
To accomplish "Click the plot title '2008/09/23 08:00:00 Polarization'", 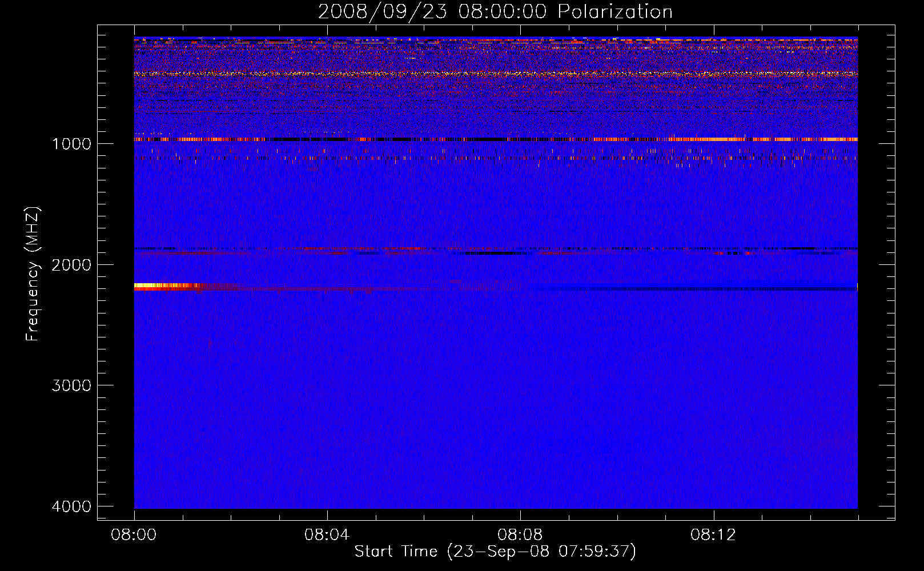I will point(495,11).
